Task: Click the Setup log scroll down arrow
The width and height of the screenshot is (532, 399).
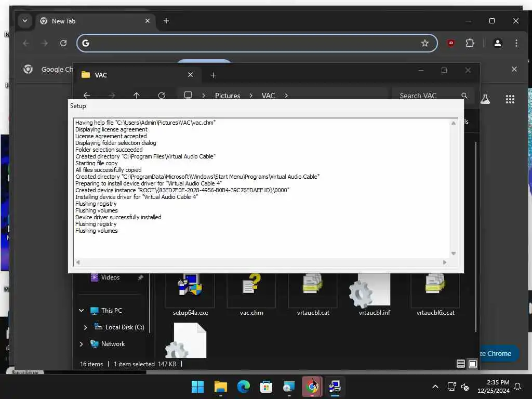Action: 453,254
